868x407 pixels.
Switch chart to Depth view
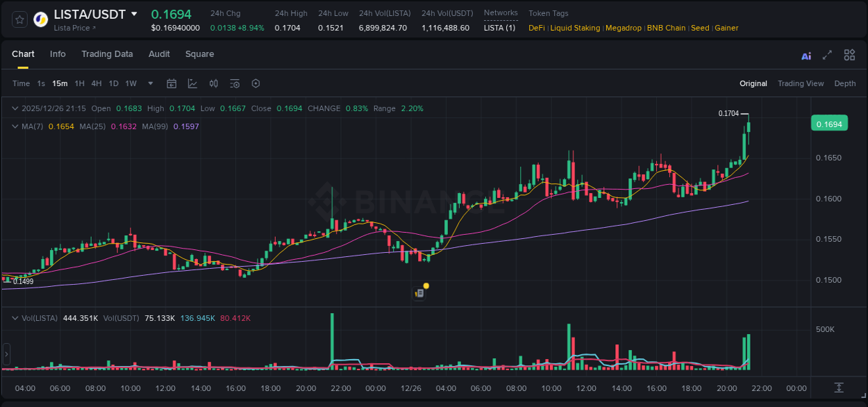pyautogui.click(x=844, y=83)
